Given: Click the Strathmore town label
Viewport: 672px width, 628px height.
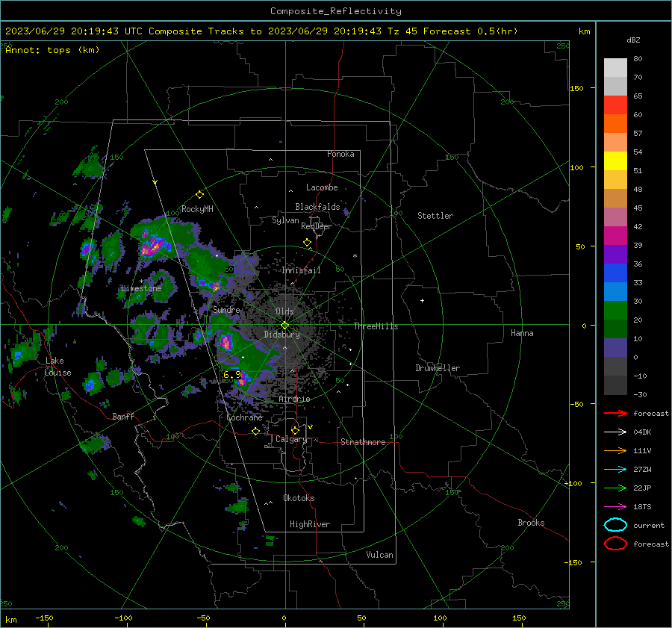Looking at the screenshot, I should [x=363, y=442].
